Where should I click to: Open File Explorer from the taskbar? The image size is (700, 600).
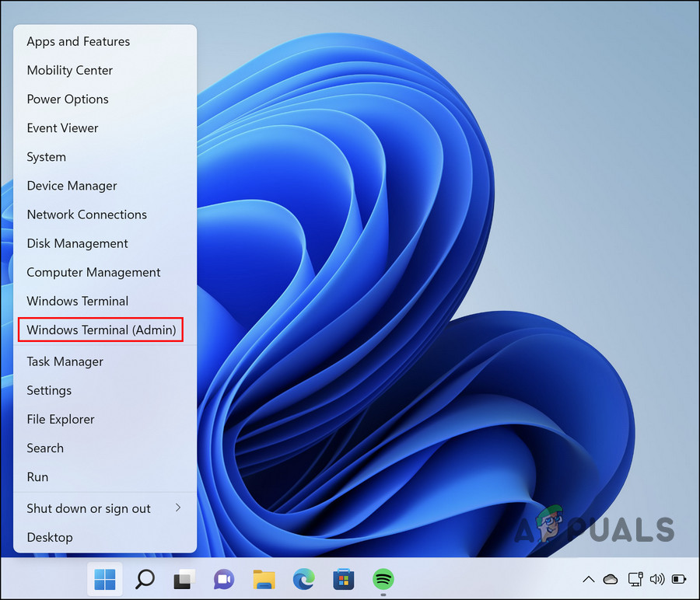click(x=264, y=579)
